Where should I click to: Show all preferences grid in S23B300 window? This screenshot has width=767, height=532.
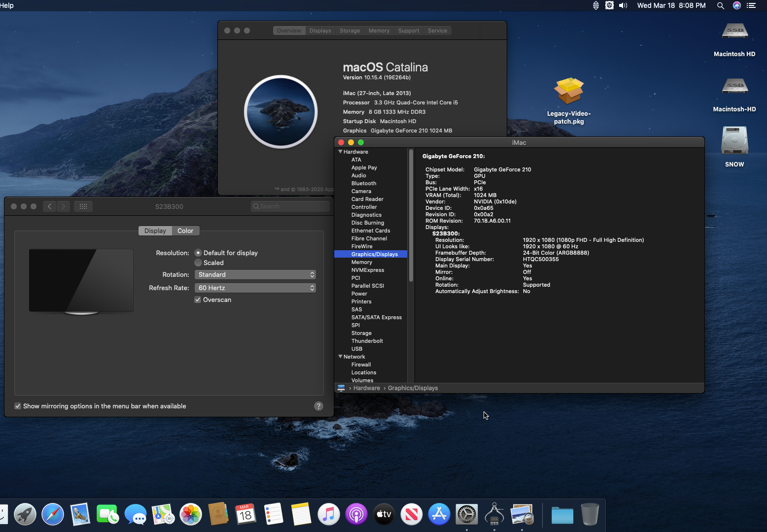click(x=83, y=206)
